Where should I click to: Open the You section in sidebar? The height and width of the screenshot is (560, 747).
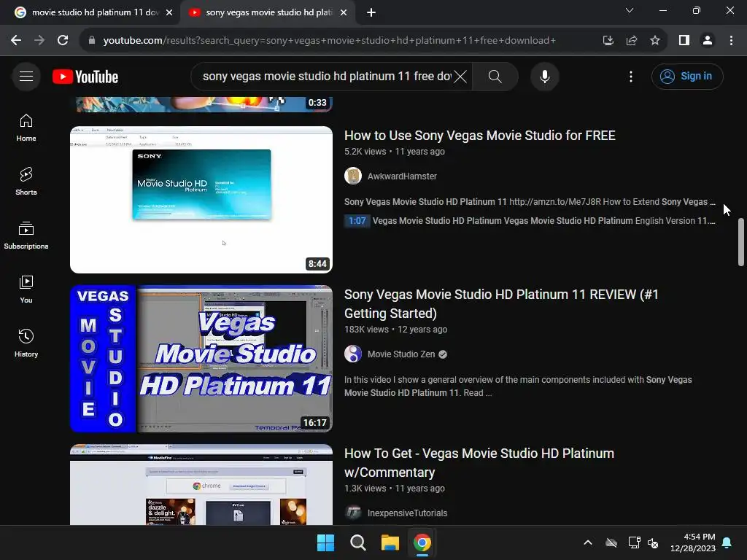26,289
